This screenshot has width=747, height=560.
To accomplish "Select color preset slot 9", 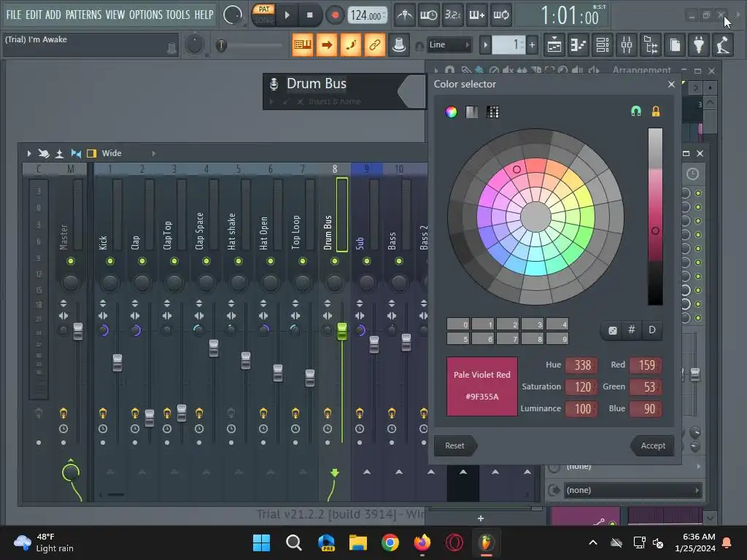I will click(557, 338).
